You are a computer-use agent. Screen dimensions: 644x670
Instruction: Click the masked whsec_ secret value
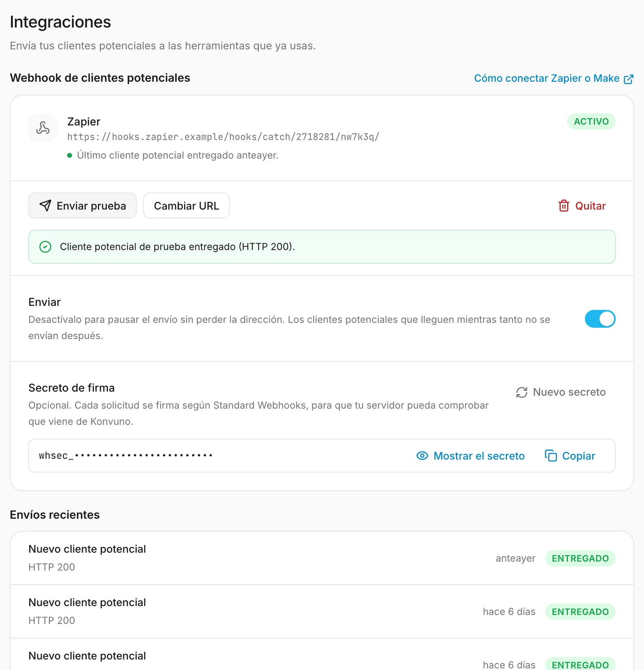126,456
